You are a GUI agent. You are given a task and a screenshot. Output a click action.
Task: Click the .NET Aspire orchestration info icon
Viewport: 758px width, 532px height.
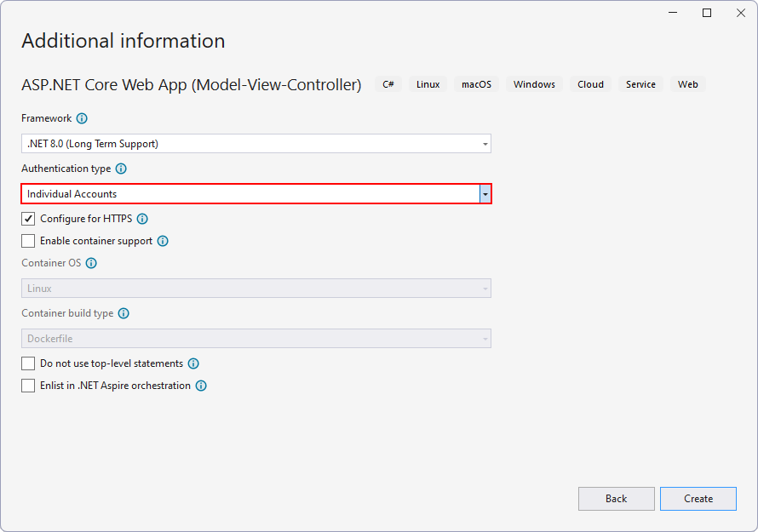tap(200, 386)
